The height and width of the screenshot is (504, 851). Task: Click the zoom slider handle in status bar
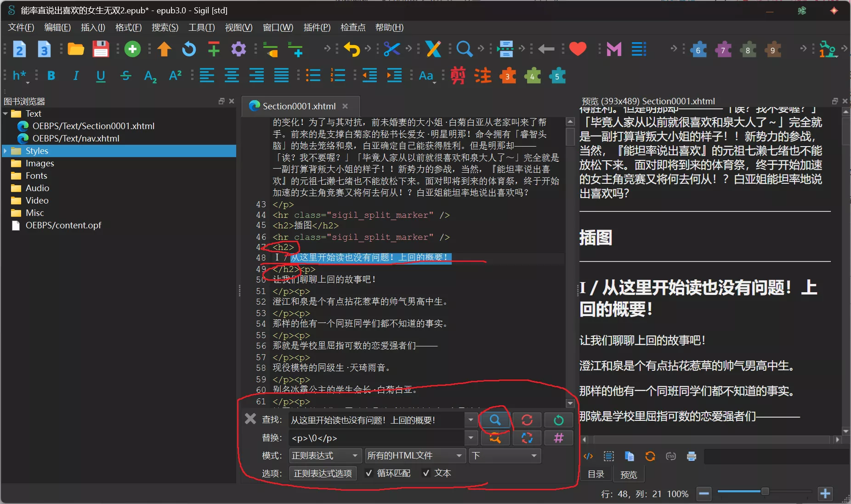765,492
